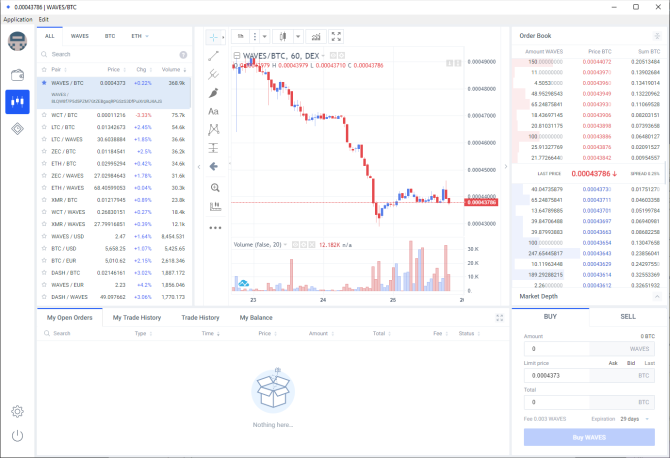
Task: Open the user avatar profile
Action: (17, 41)
